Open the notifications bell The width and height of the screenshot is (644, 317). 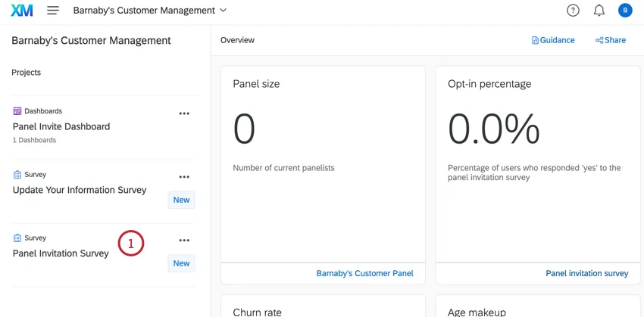(599, 11)
